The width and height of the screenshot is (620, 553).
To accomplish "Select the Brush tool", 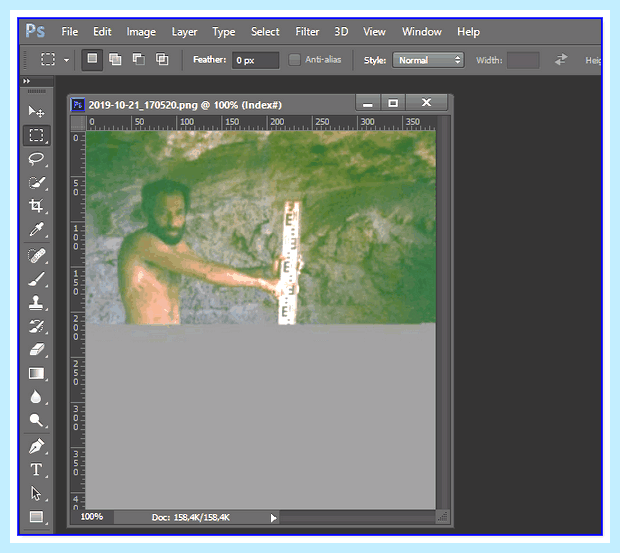I will (x=36, y=279).
